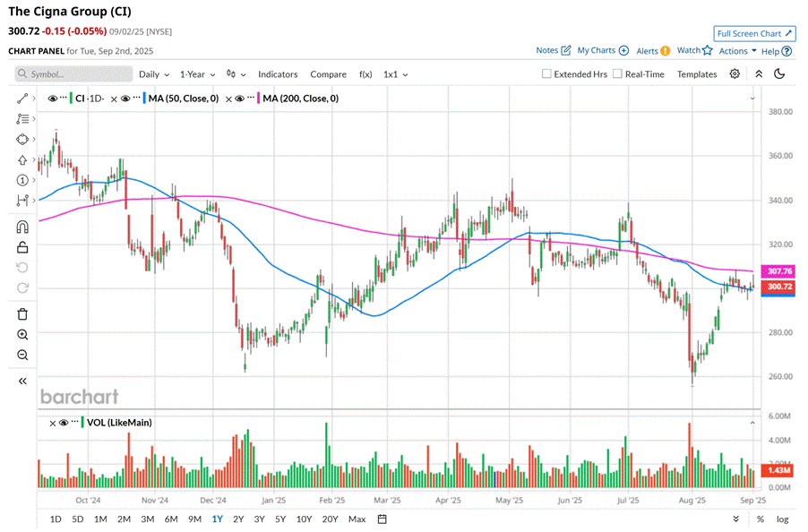Switch to dark mode moon icon
Screen dimensions: 808x532
pos(779,73)
